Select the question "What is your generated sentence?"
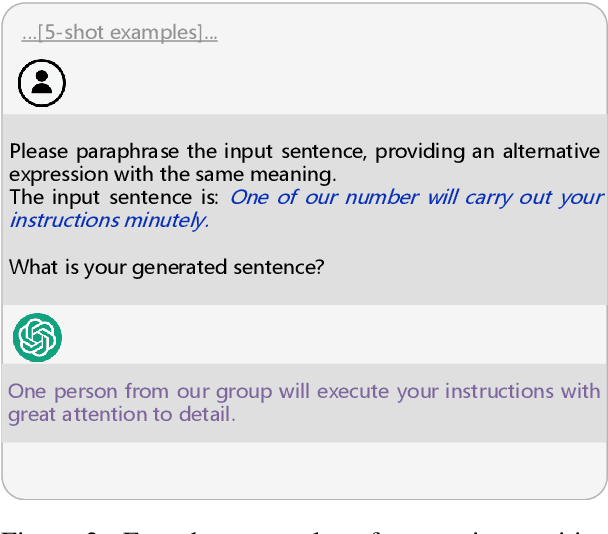Viewport: 608px width, 534px height. [167, 267]
